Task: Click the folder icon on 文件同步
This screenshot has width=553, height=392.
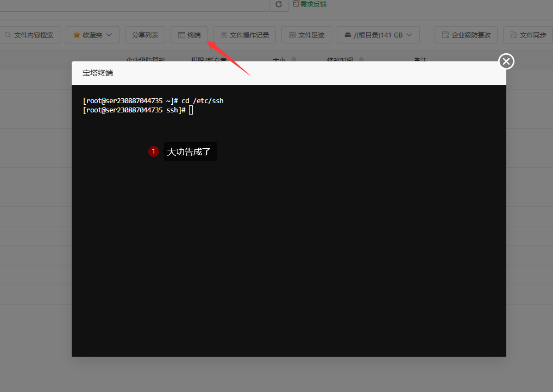Action: coord(514,35)
